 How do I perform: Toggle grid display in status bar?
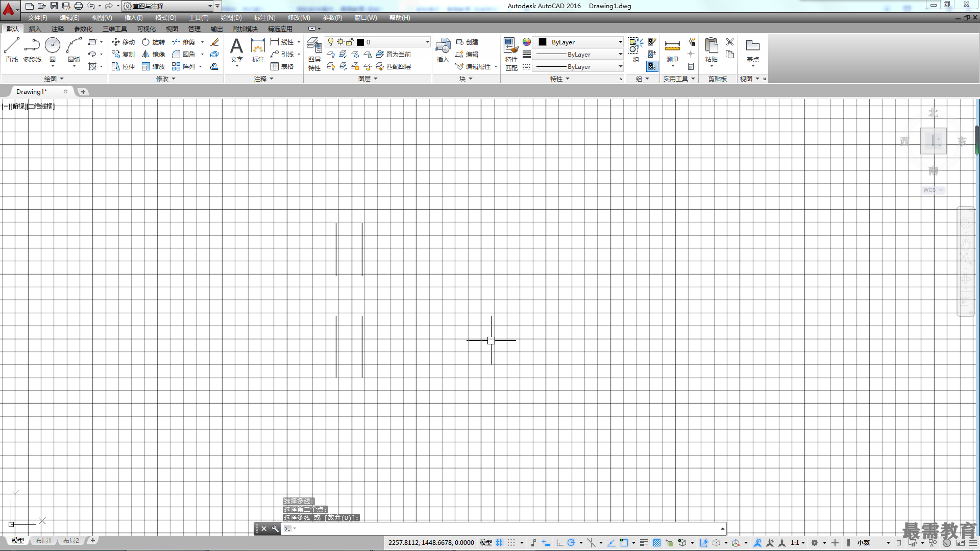point(500,542)
